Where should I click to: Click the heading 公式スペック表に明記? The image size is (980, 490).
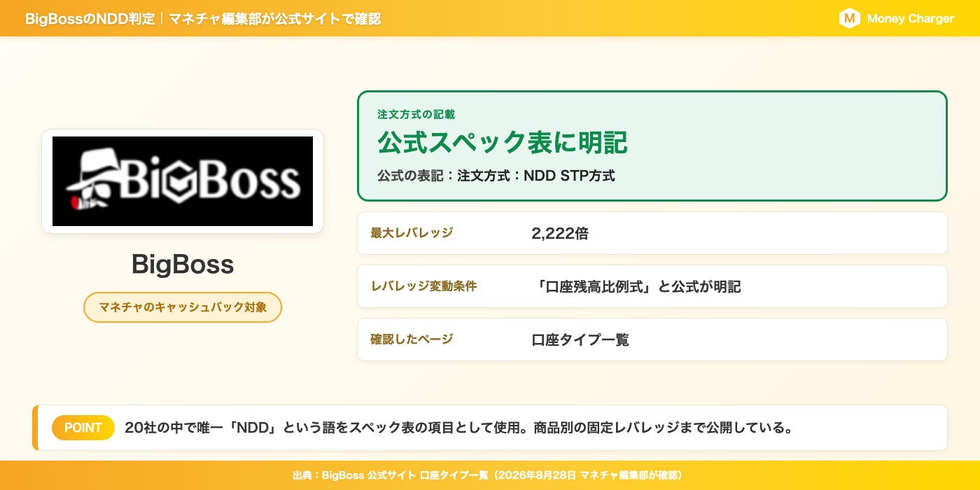coord(503,143)
